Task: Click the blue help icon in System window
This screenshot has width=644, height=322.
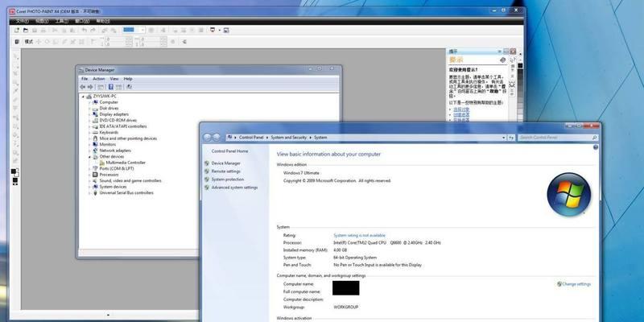Action: [596, 147]
